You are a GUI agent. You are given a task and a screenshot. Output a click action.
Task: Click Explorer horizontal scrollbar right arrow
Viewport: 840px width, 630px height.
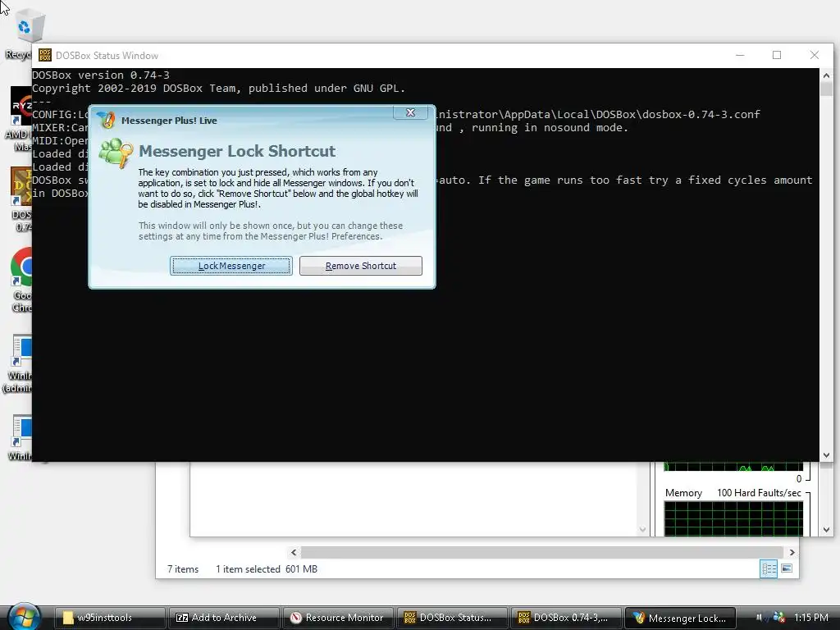(792, 552)
